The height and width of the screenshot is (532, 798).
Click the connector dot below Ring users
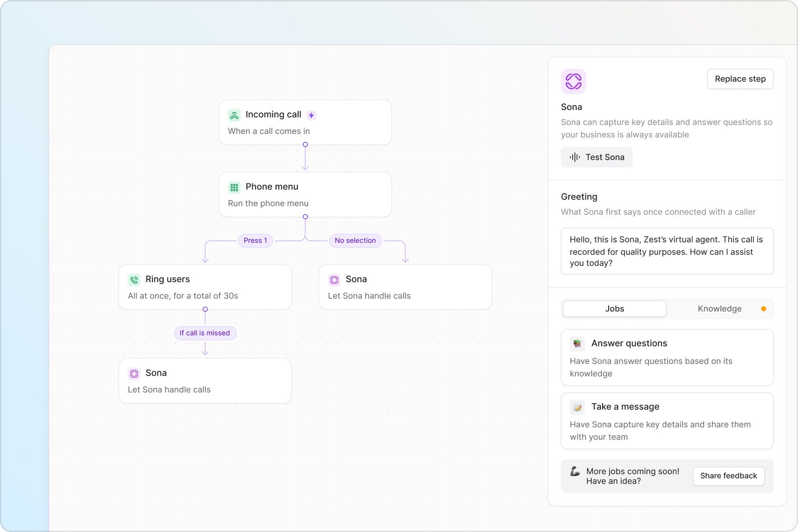205,309
